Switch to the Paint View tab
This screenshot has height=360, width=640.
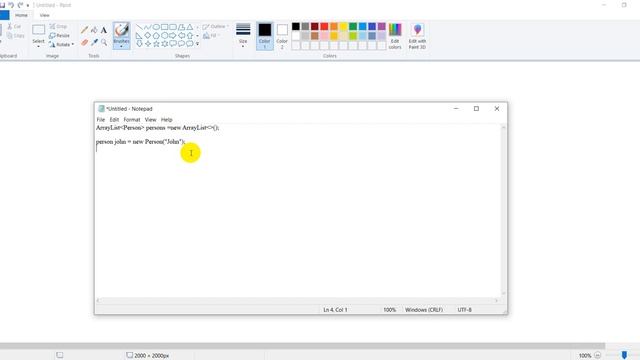pos(44,15)
